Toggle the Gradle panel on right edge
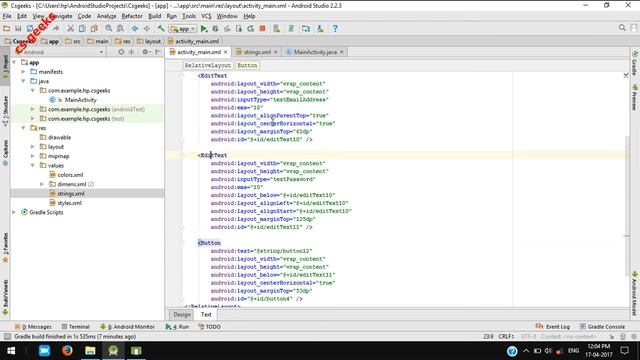This screenshot has height=360, width=640. coord(635,64)
